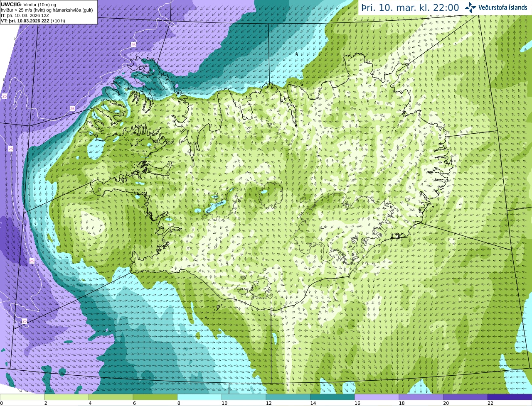Screen dimensions: 532x406
Task: Click the '10' label on the wind scale
Action: click(x=224, y=403)
